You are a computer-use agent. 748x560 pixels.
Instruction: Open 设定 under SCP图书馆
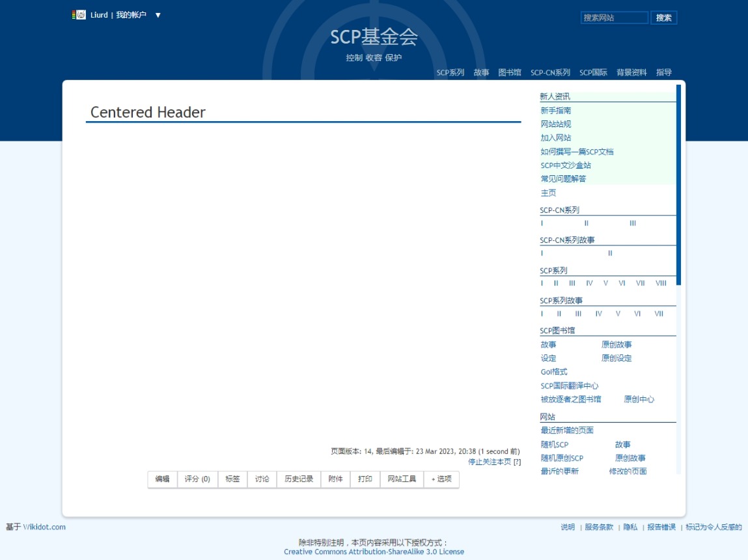pos(548,358)
